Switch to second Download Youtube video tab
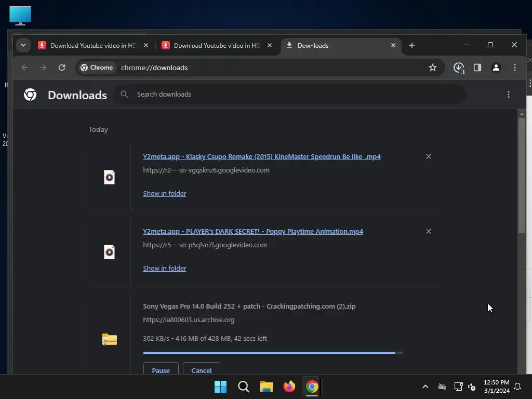This screenshot has height=399, width=532. pos(217,46)
